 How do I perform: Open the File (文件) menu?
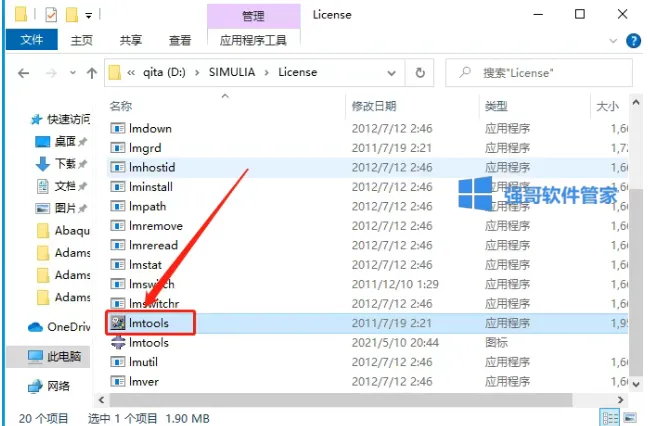point(32,40)
